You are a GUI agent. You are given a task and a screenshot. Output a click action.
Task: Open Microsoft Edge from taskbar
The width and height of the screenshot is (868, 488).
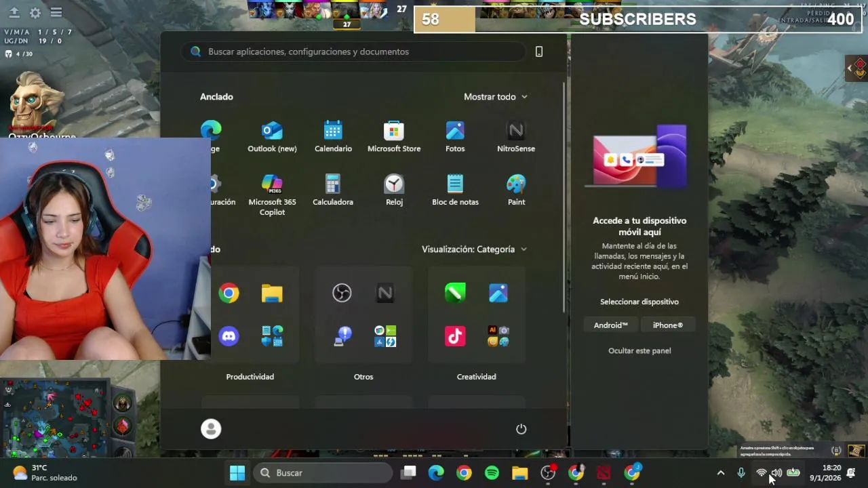tap(436, 473)
